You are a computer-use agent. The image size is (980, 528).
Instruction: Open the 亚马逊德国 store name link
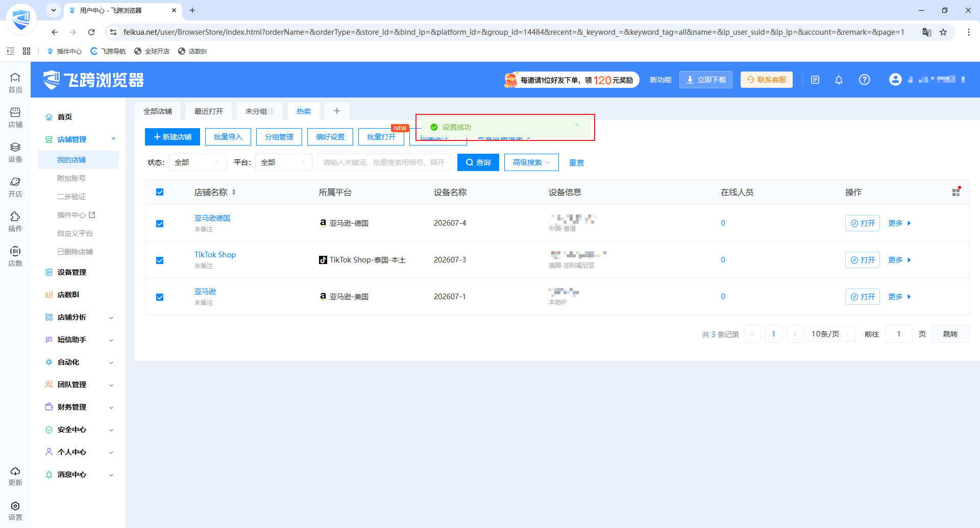point(212,218)
